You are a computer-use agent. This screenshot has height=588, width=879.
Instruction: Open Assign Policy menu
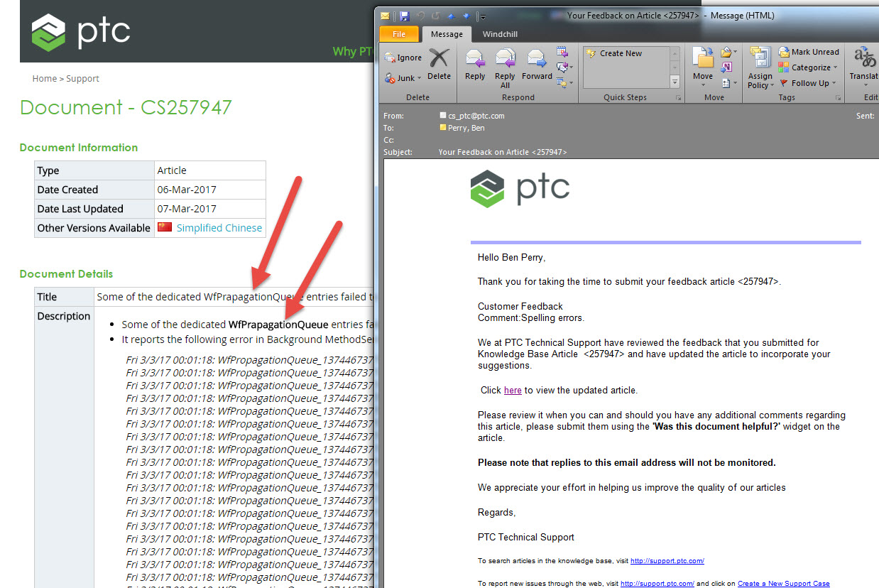click(x=760, y=68)
